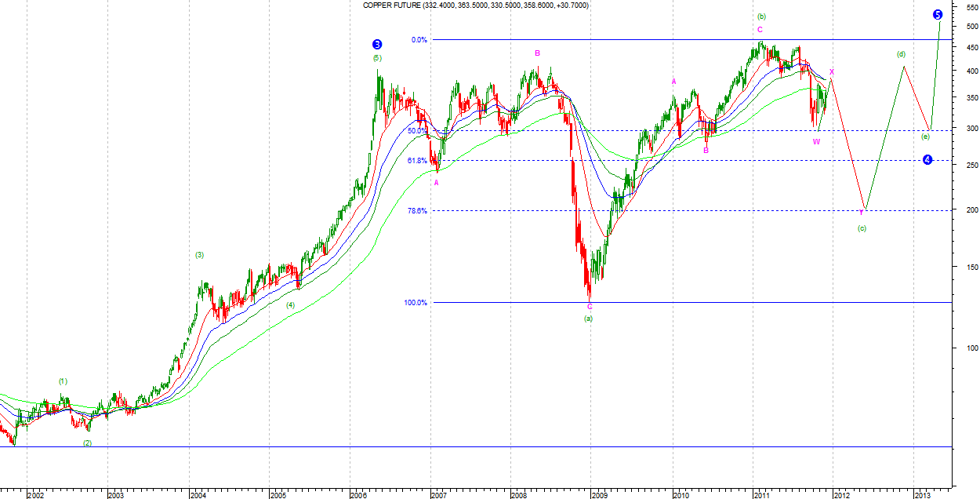
Task: Click the green (a) label at 2008 low
Action: tap(589, 319)
